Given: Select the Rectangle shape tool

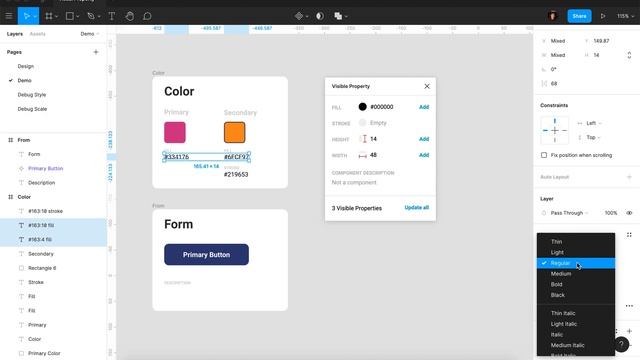Looking at the screenshot, I should [x=70, y=16].
